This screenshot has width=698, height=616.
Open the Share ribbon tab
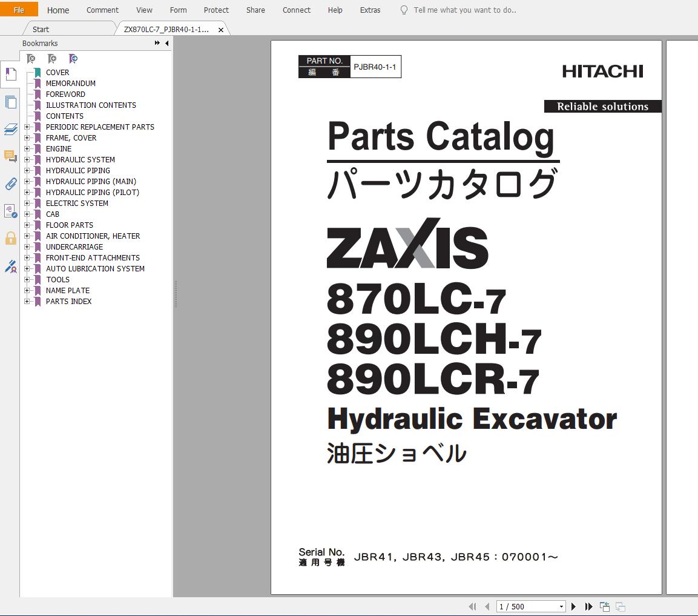click(x=255, y=10)
